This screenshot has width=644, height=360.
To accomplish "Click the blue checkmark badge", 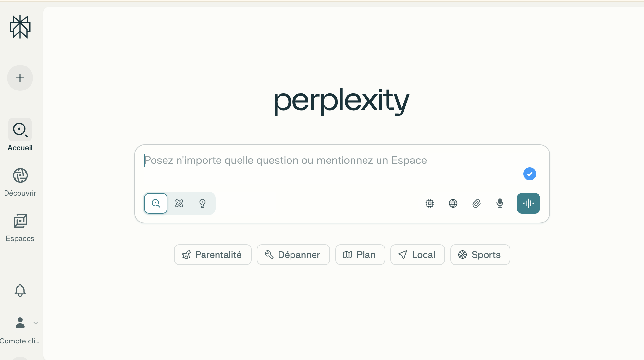I will (x=529, y=174).
